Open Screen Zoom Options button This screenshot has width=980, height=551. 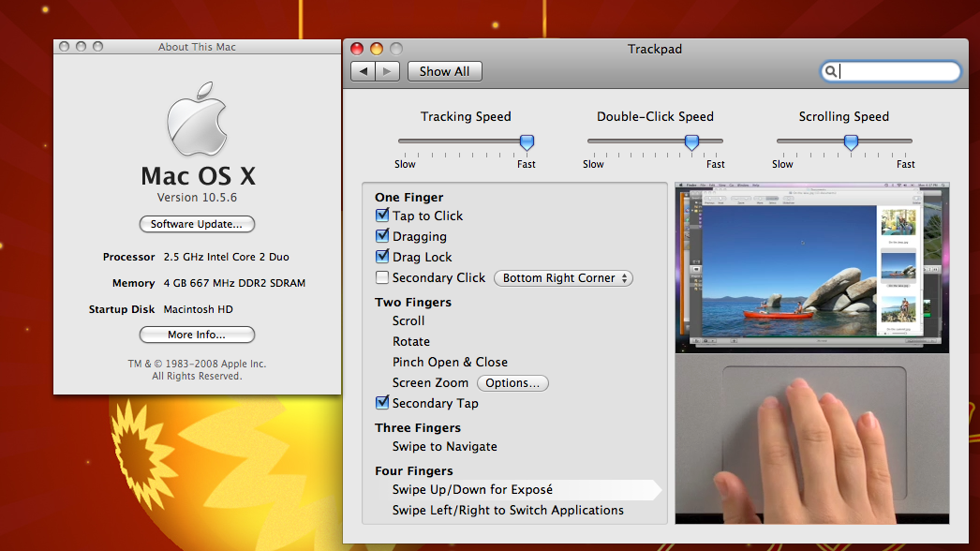coord(512,382)
